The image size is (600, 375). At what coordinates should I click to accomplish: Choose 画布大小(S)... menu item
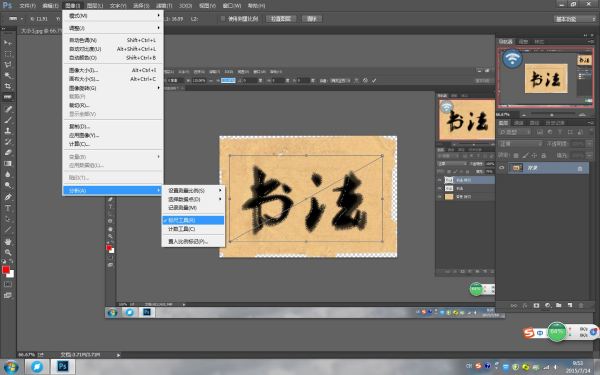point(113,79)
